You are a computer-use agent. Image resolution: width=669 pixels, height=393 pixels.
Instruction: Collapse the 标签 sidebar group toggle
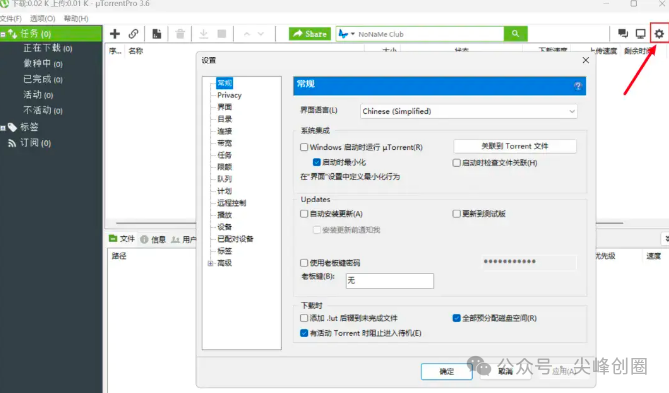pyautogui.click(x=3, y=128)
